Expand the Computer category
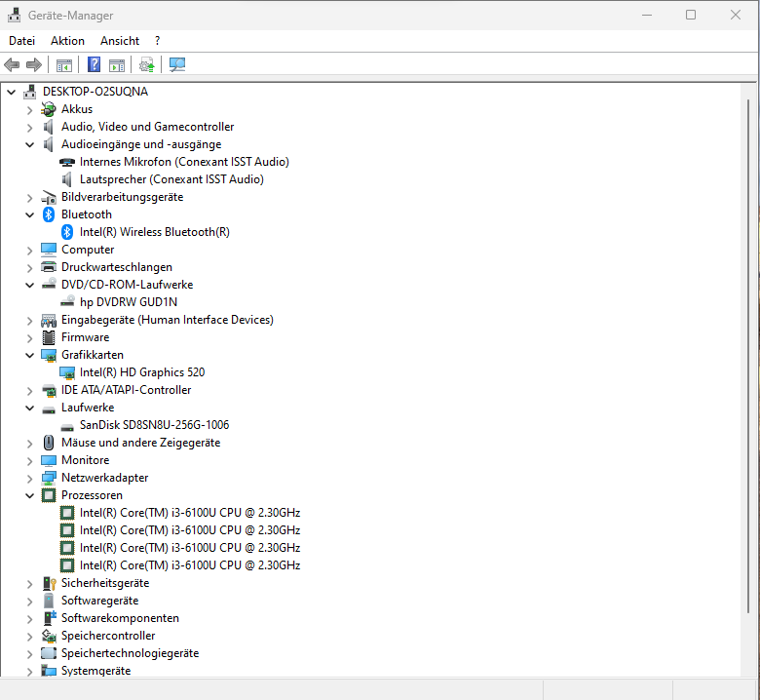This screenshot has width=760, height=700. 29,251
